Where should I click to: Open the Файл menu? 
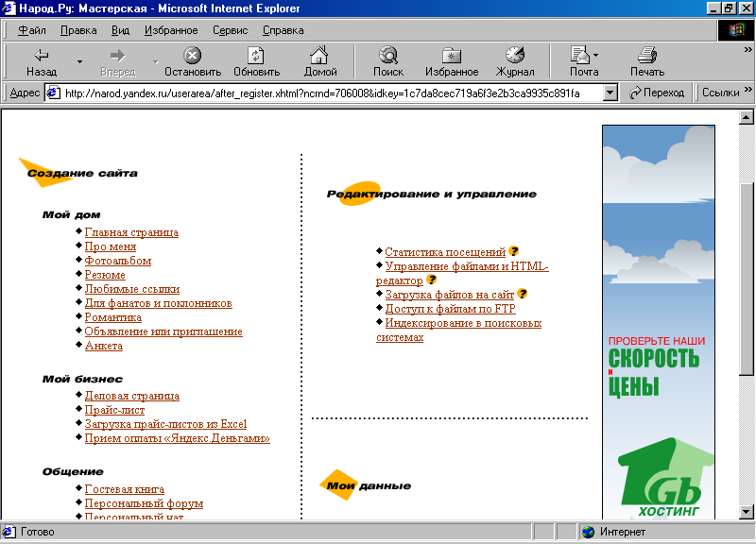pos(32,30)
